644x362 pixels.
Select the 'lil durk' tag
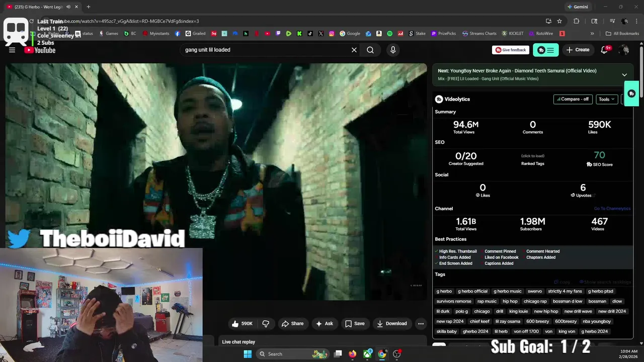point(443,311)
